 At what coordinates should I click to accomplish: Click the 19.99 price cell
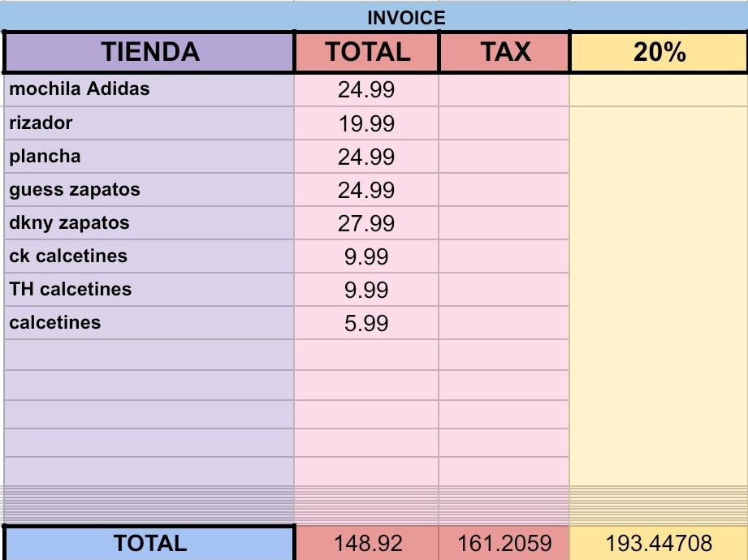pos(366,123)
